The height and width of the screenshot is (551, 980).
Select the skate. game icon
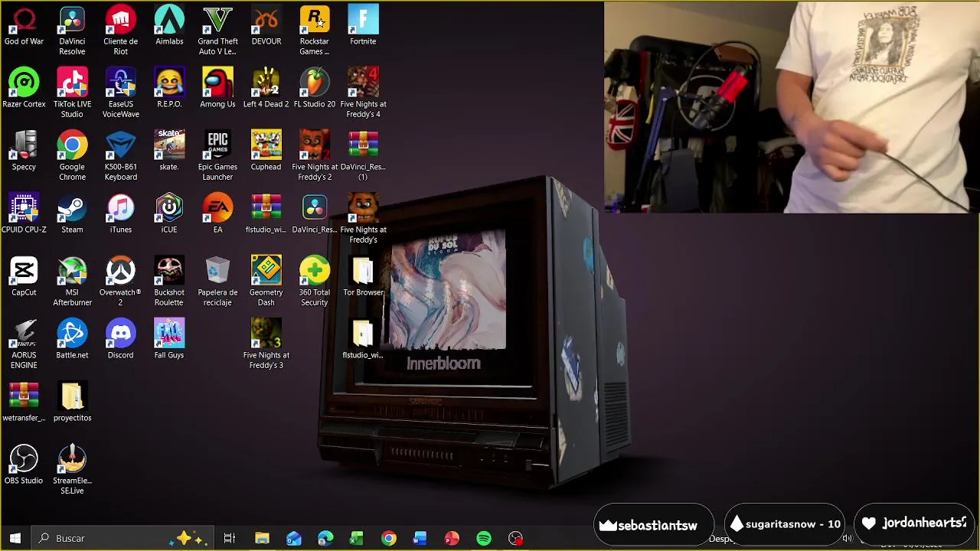169,152
